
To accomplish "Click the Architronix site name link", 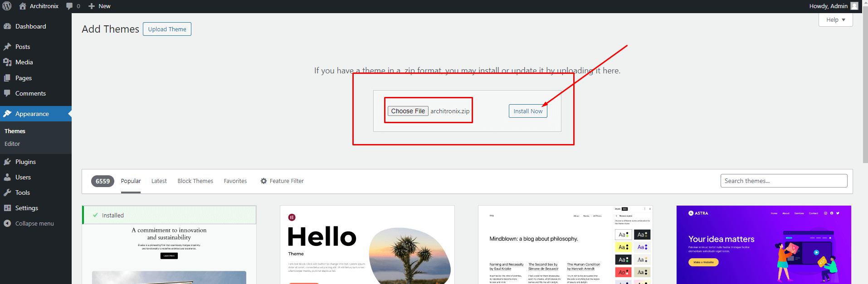I will 44,6.
